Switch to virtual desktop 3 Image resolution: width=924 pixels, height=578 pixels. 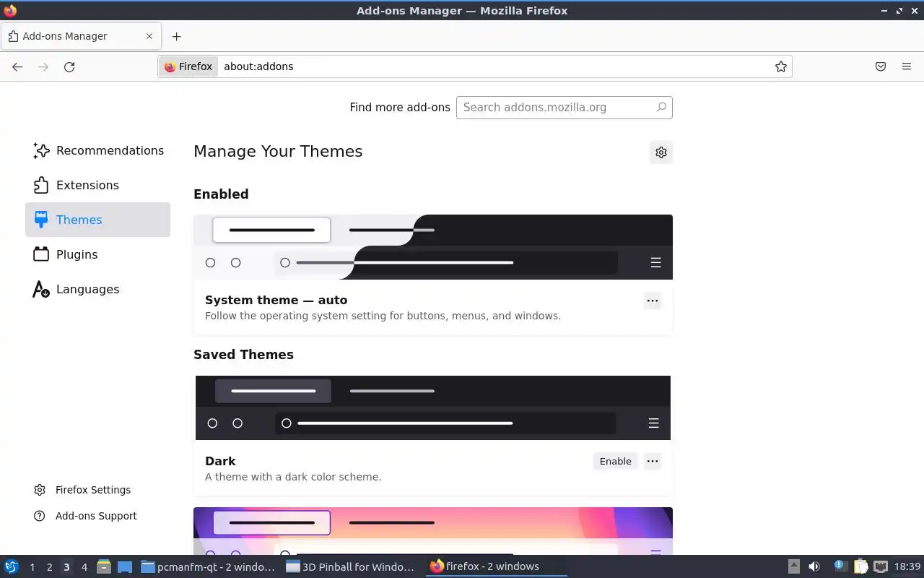[66, 567]
